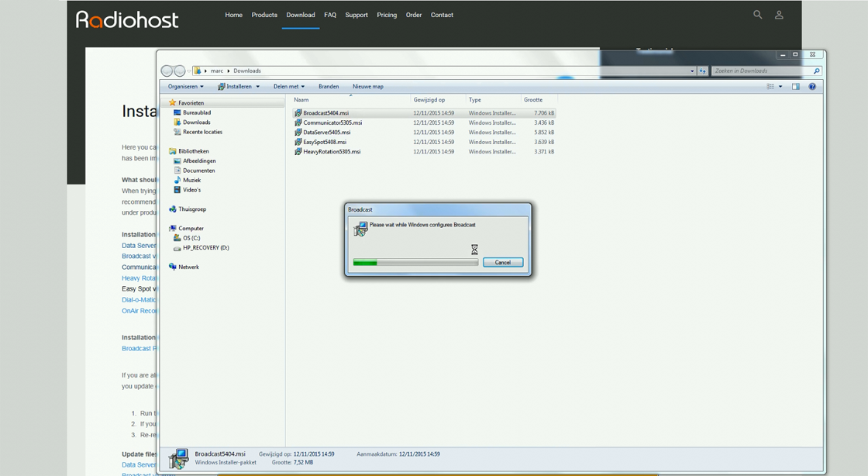Click the Downloads breadcrumb in address bar

[247, 71]
